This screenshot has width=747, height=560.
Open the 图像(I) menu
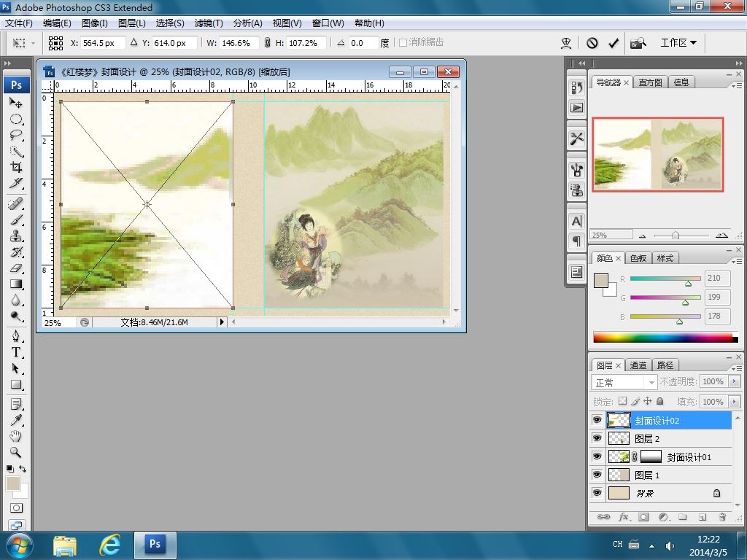point(94,23)
